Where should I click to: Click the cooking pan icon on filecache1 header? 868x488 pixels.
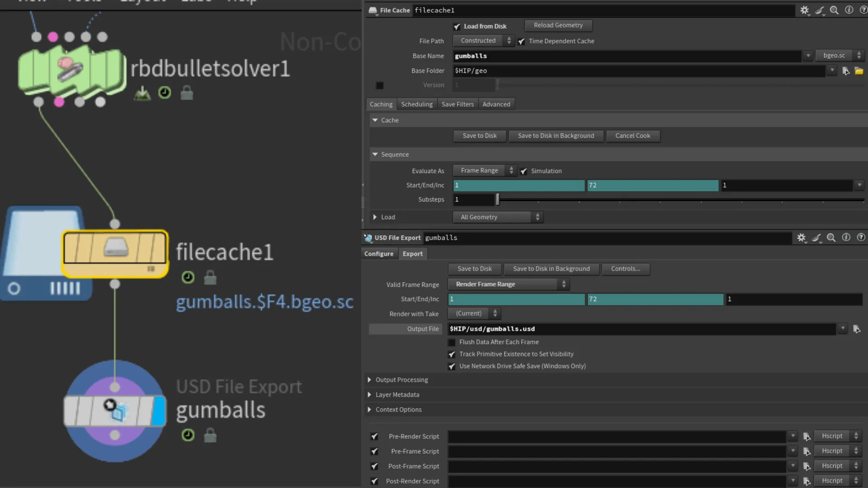820,10
